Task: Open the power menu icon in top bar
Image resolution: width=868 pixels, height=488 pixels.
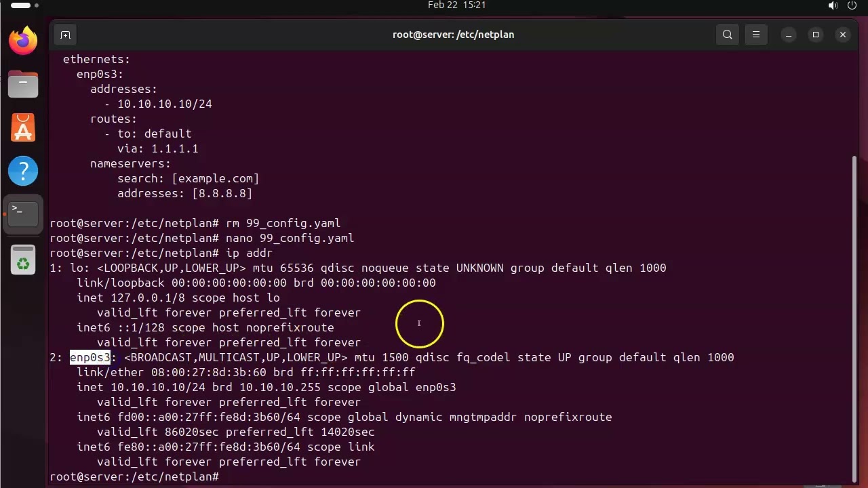Action: click(x=852, y=5)
